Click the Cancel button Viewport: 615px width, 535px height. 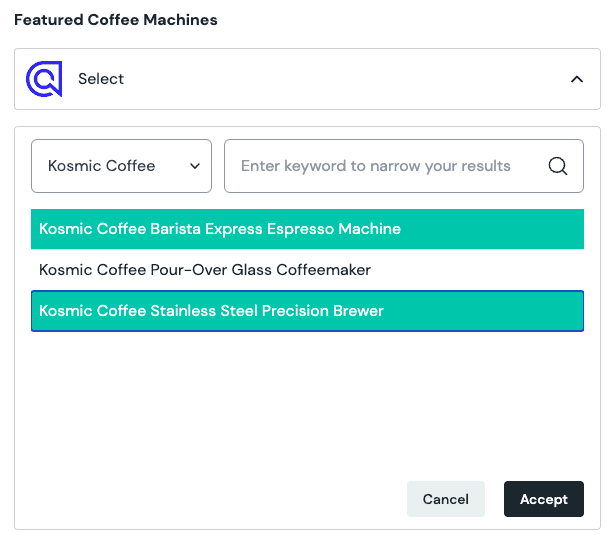click(446, 499)
